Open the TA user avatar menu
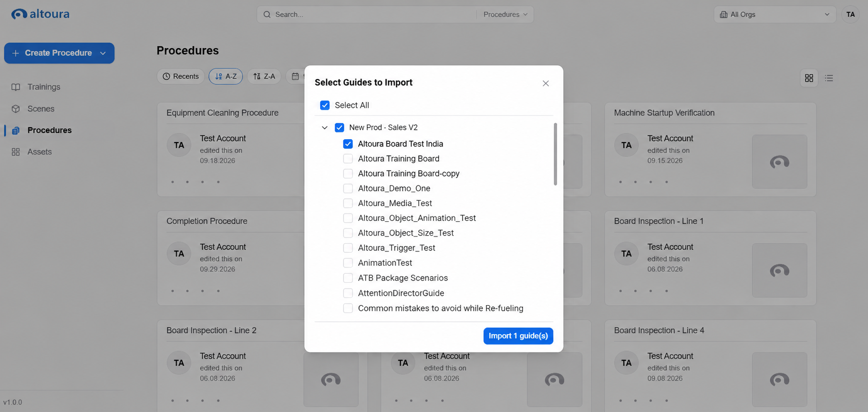The image size is (868, 412). pyautogui.click(x=850, y=14)
